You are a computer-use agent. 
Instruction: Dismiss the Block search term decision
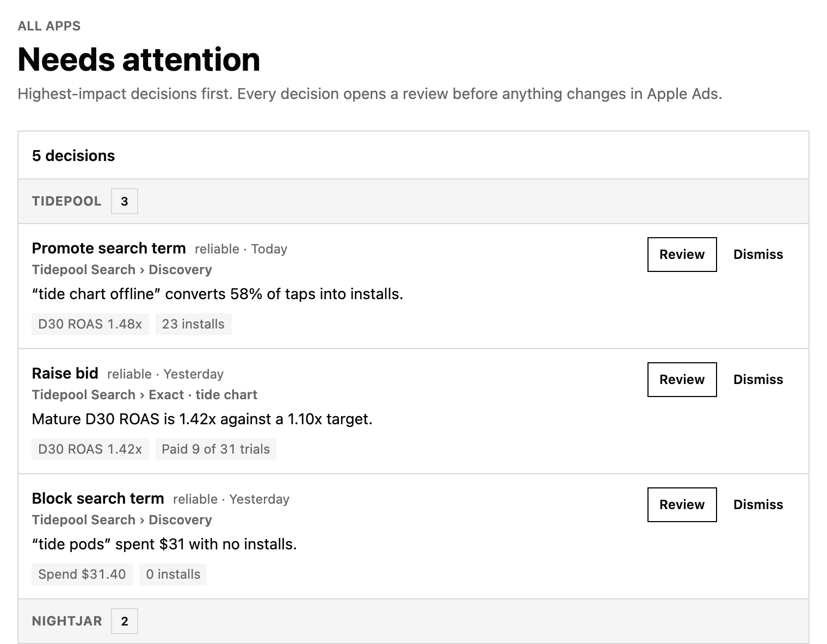pos(758,505)
